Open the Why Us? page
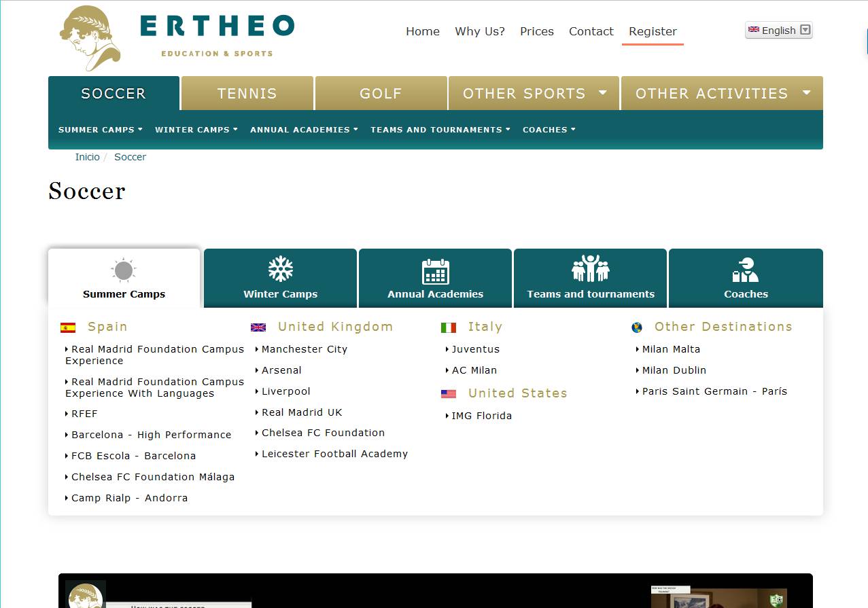The height and width of the screenshot is (608, 868). click(480, 31)
